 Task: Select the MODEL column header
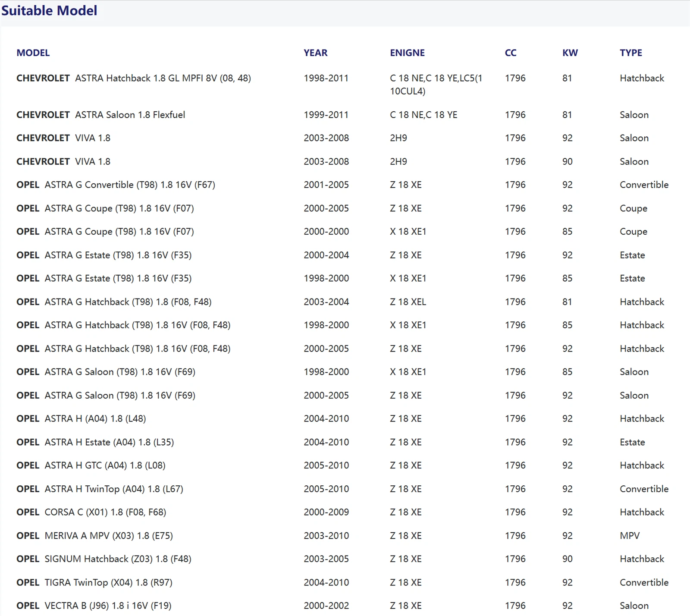coord(33,53)
